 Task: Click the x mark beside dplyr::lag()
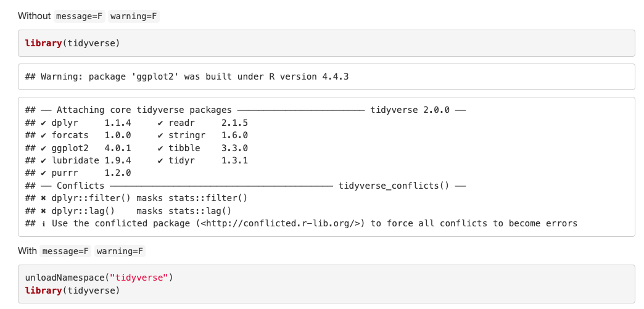[x=44, y=211]
